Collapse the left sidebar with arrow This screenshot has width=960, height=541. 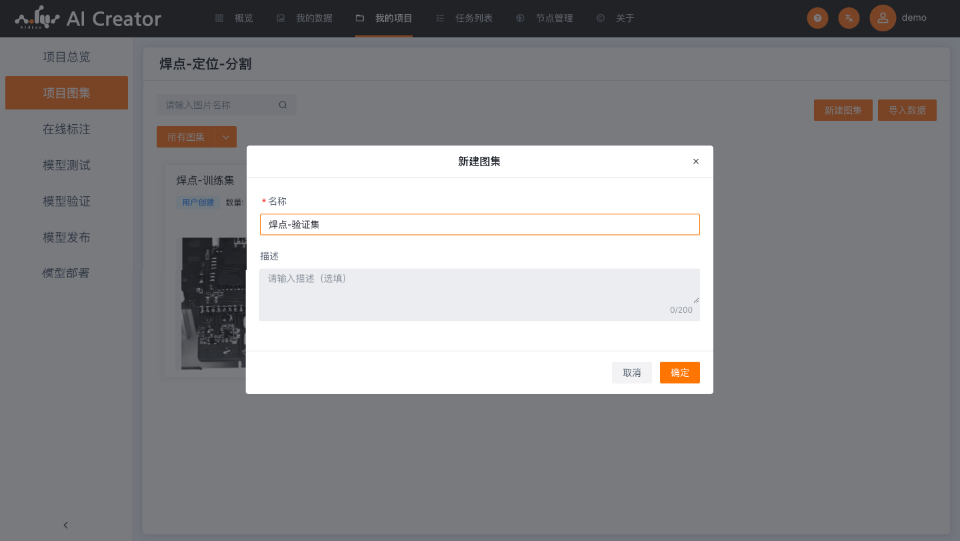coord(66,525)
